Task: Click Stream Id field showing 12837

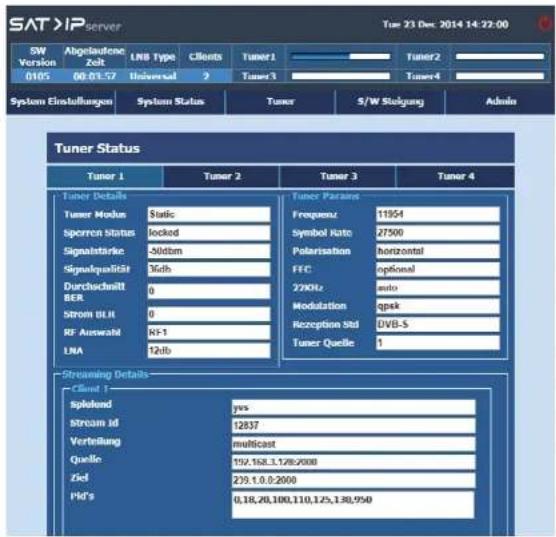Action: click(353, 425)
